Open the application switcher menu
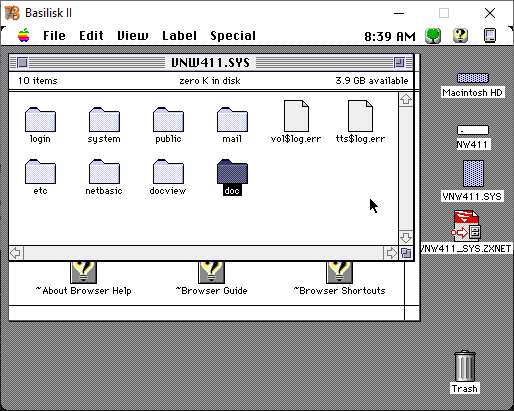The height and width of the screenshot is (411, 514). [490, 35]
